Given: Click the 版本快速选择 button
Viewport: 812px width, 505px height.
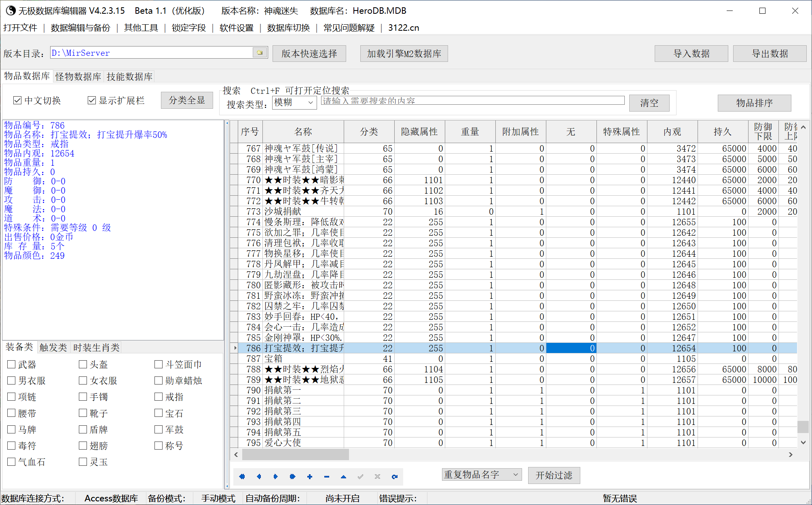Looking at the screenshot, I should point(309,53).
